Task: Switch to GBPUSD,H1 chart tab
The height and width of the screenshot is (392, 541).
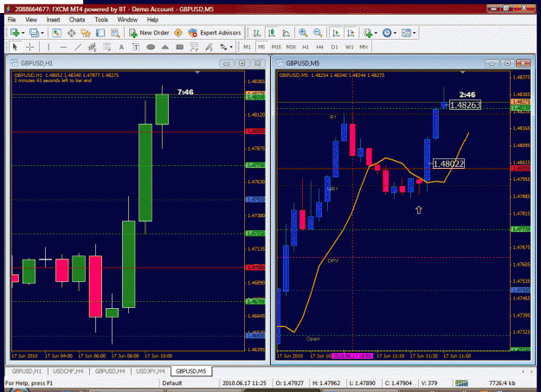Action: (27, 371)
